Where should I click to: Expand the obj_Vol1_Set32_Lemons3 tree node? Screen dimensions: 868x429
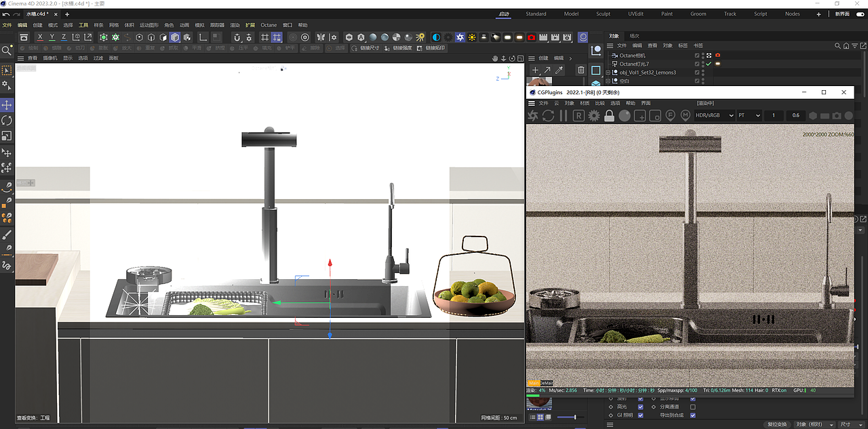[608, 72]
